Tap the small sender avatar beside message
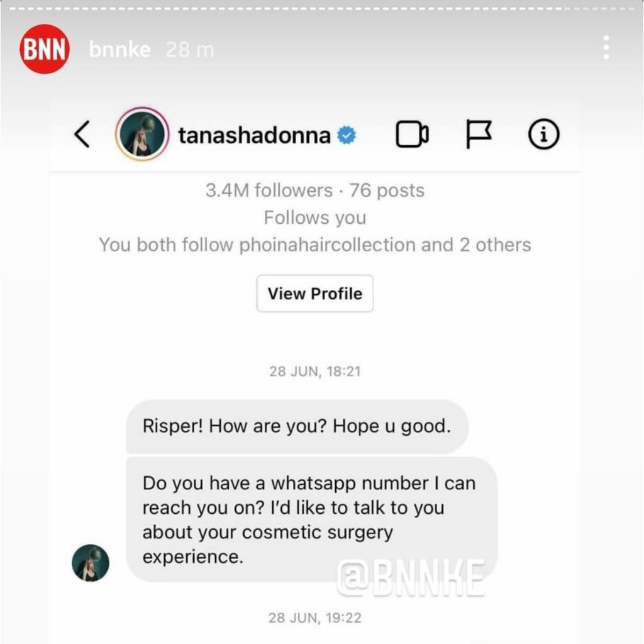The height and width of the screenshot is (644, 644). click(91, 563)
